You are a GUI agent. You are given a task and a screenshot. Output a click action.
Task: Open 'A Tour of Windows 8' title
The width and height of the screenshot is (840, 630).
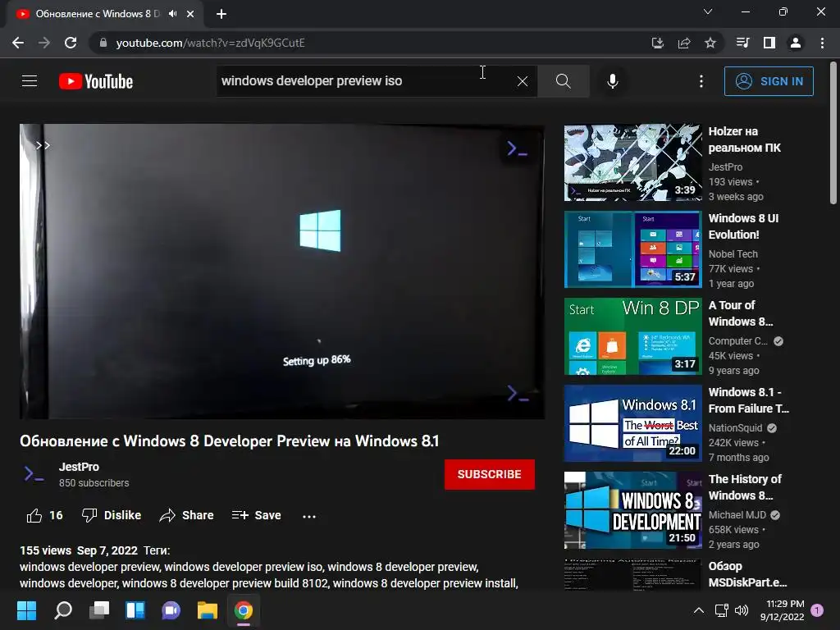coord(741,313)
